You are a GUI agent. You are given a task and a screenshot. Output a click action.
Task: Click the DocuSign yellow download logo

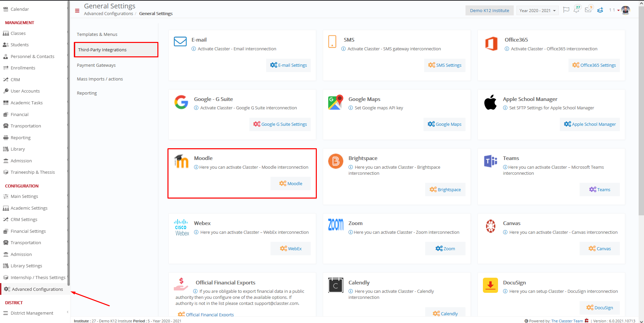point(490,285)
